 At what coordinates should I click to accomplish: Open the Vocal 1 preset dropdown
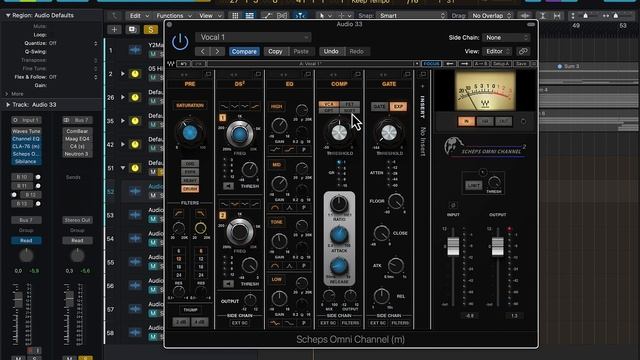[253, 37]
